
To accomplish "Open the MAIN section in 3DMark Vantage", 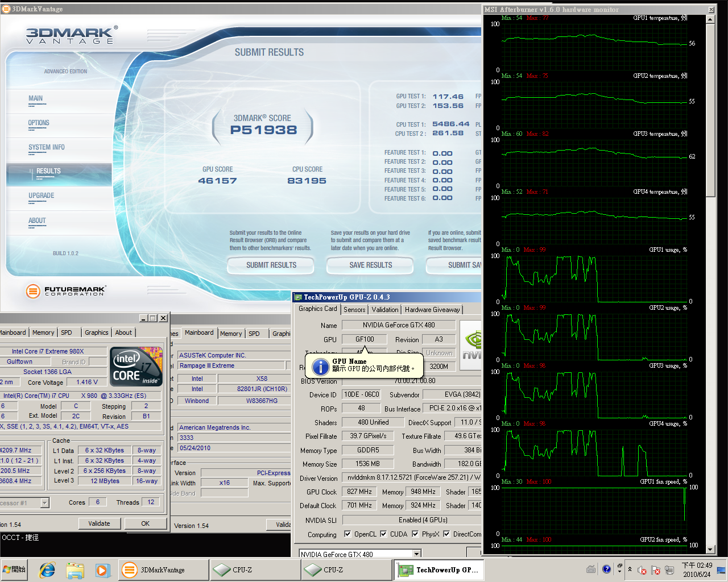I will (36, 99).
